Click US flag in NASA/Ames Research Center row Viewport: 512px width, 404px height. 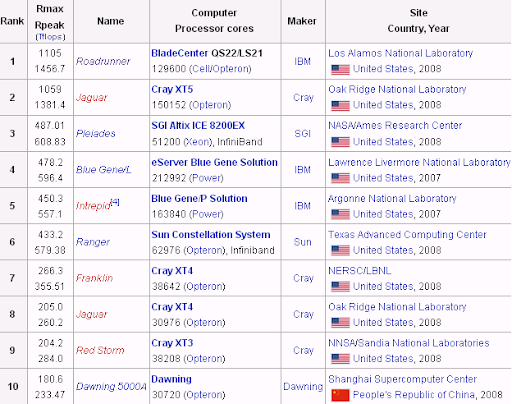(340, 142)
